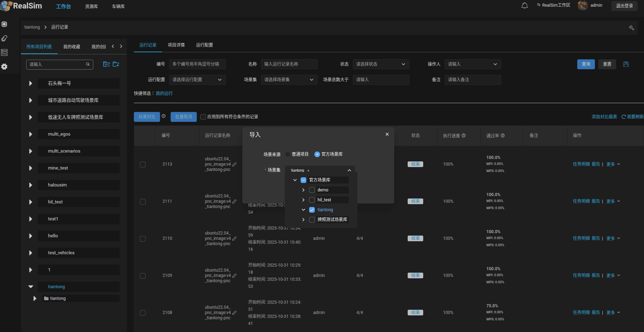
Task: Switch to the 项目详情 tab
Action: (176, 45)
